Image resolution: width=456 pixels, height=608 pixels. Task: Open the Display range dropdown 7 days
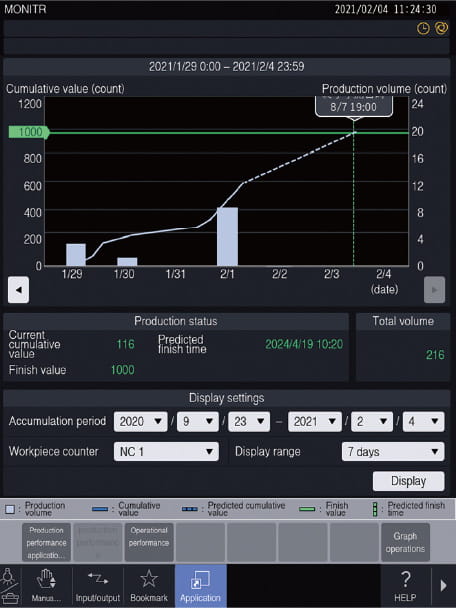click(393, 451)
